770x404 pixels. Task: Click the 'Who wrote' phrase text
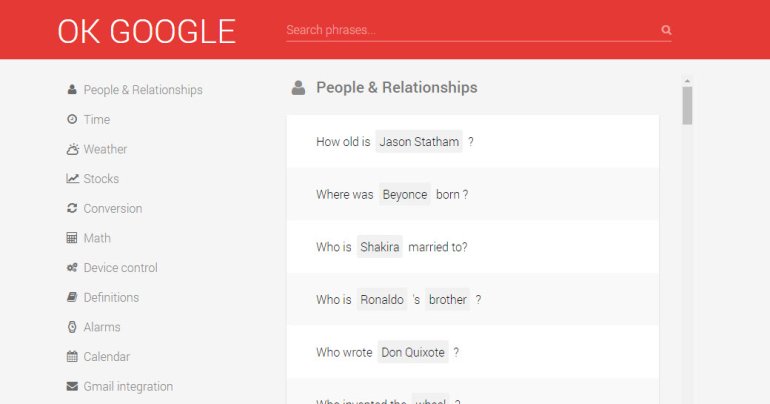(x=344, y=352)
